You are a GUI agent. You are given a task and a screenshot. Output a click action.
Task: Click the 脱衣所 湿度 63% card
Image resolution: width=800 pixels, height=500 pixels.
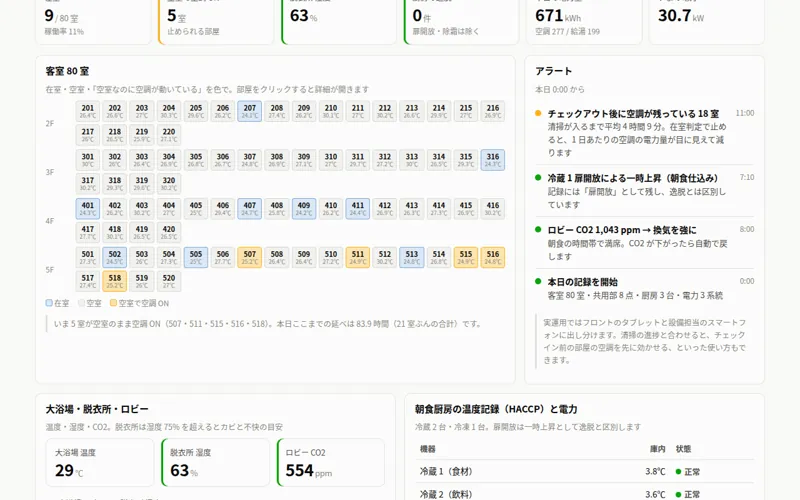coord(215,462)
